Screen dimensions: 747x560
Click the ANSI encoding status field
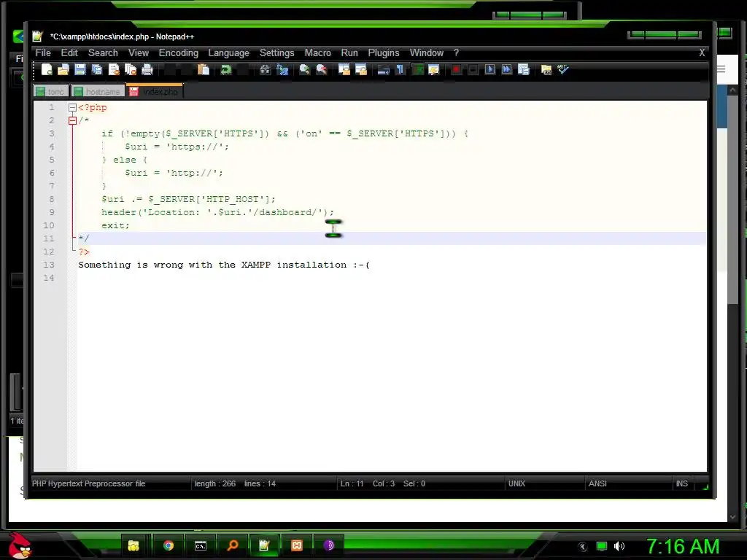(x=597, y=483)
